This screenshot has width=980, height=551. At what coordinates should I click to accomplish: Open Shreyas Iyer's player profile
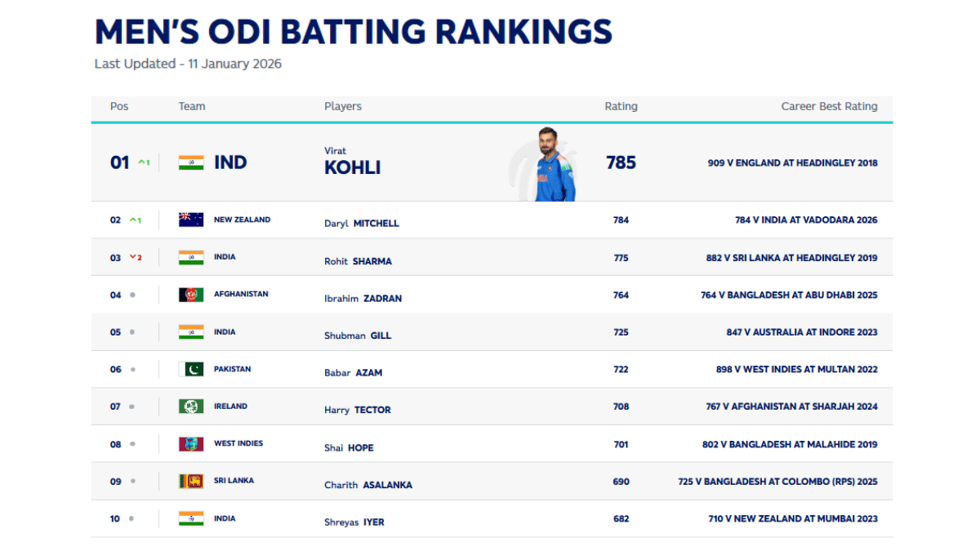tap(354, 522)
